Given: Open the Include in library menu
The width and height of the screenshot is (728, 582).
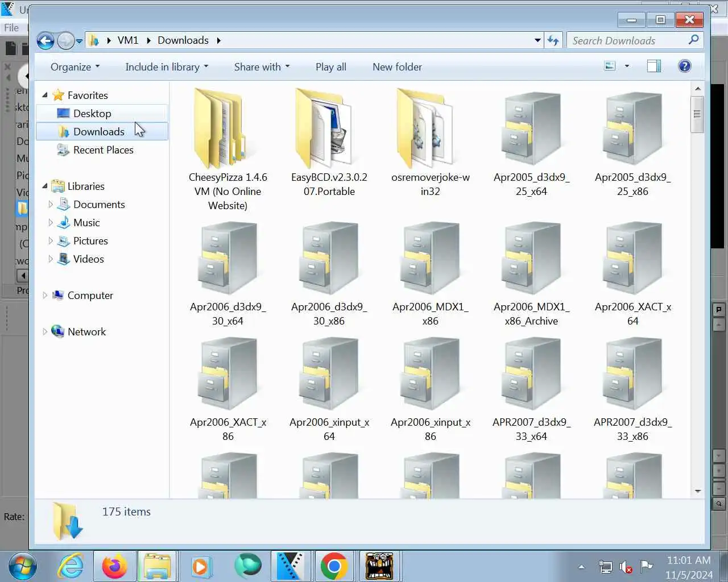Looking at the screenshot, I should tap(167, 67).
